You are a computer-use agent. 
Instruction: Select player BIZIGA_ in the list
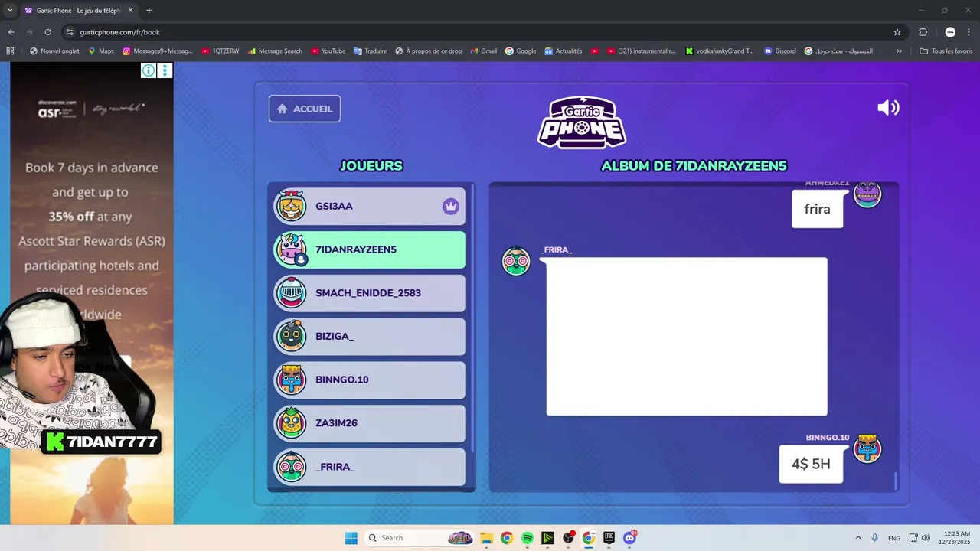pyautogui.click(x=370, y=337)
